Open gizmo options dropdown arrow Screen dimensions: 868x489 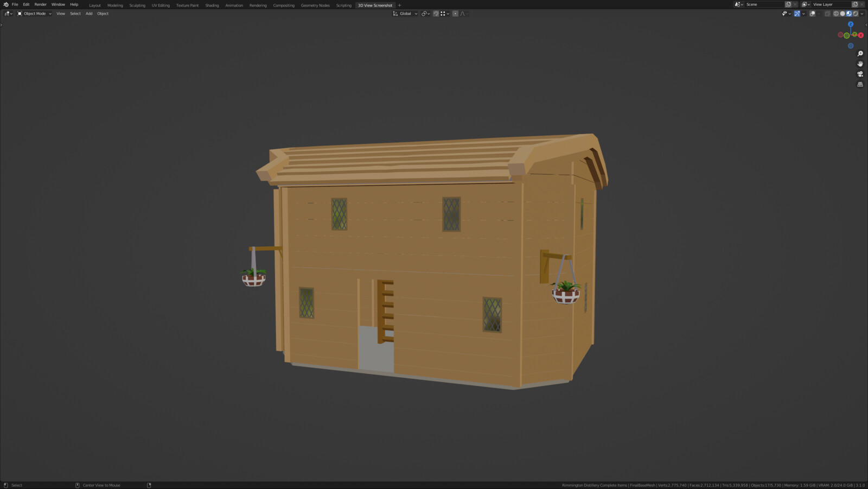click(803, 14)
